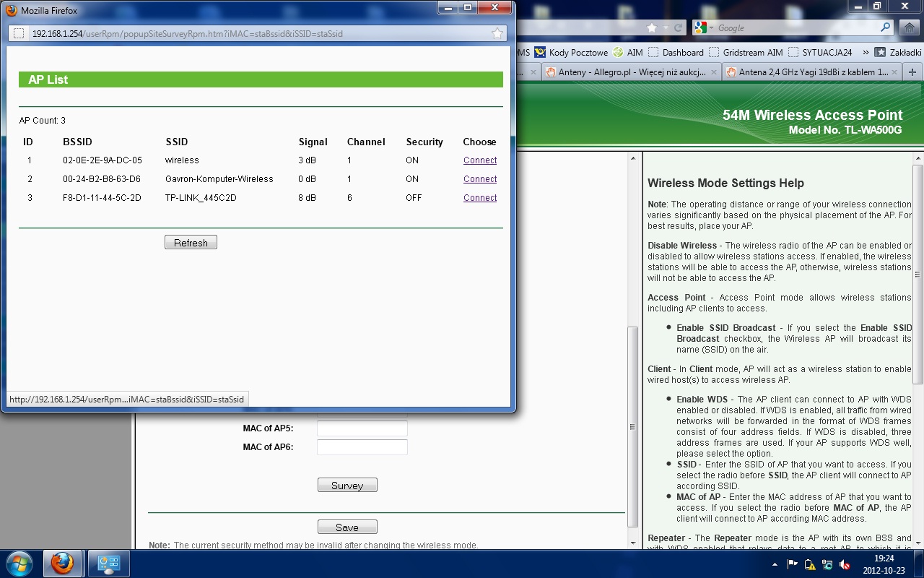Click the 'AP Count: 3' text
This screenshot has width=924, height=578.
click(43, 121)
